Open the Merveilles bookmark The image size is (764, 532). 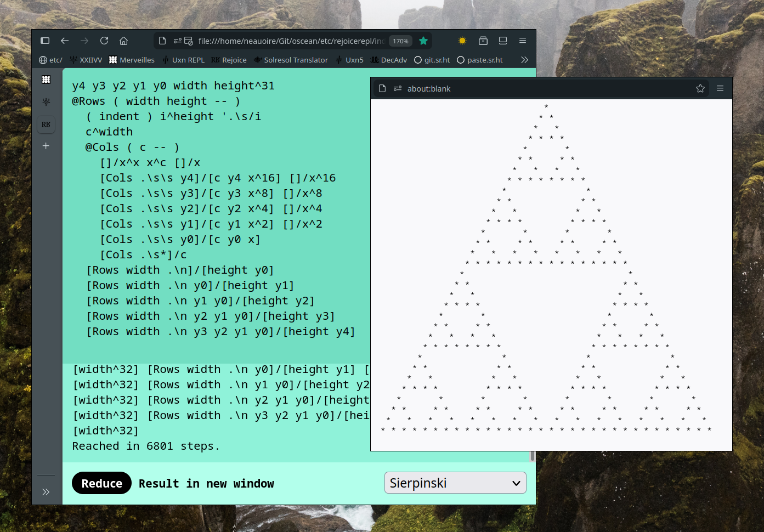[132, 60]
